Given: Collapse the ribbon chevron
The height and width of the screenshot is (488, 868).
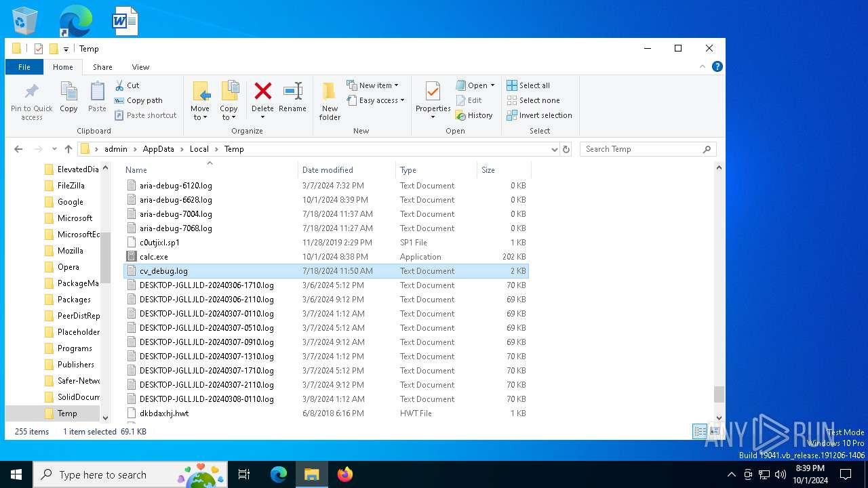Looking at the screenshot, I should coord(703,66).
